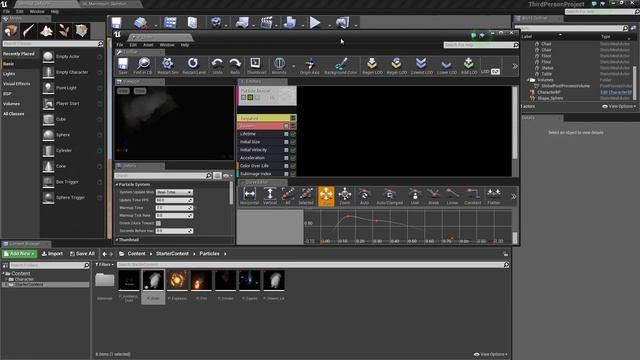
Task: Select the highlighted Pan mode icon
Action: [326, 196]
